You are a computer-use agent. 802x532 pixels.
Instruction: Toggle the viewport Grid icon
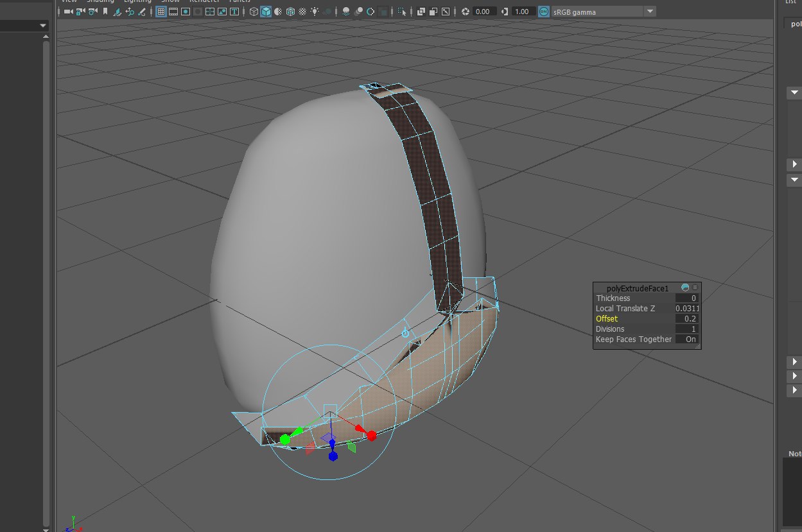pyautogui.click(x=161, y=12)
